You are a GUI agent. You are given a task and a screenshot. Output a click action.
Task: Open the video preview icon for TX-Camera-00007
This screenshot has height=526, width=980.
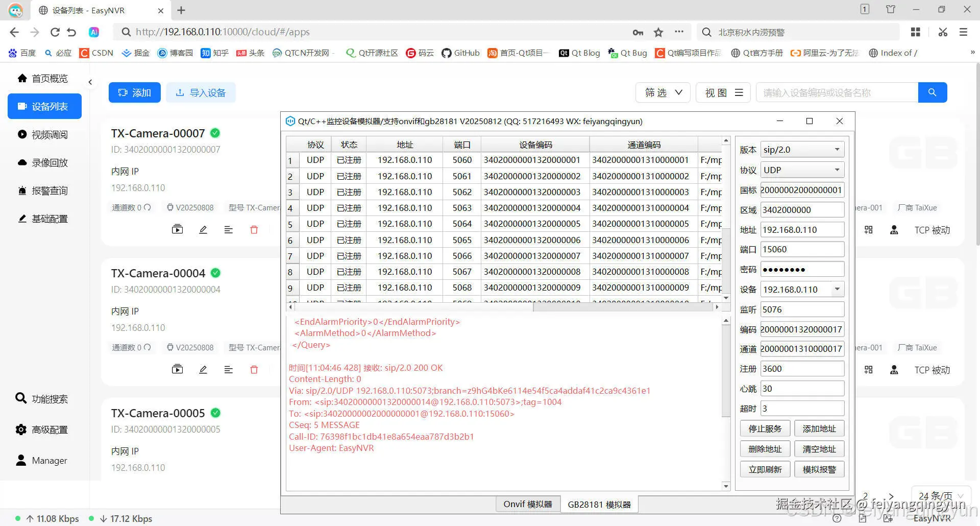pos(177,230)
